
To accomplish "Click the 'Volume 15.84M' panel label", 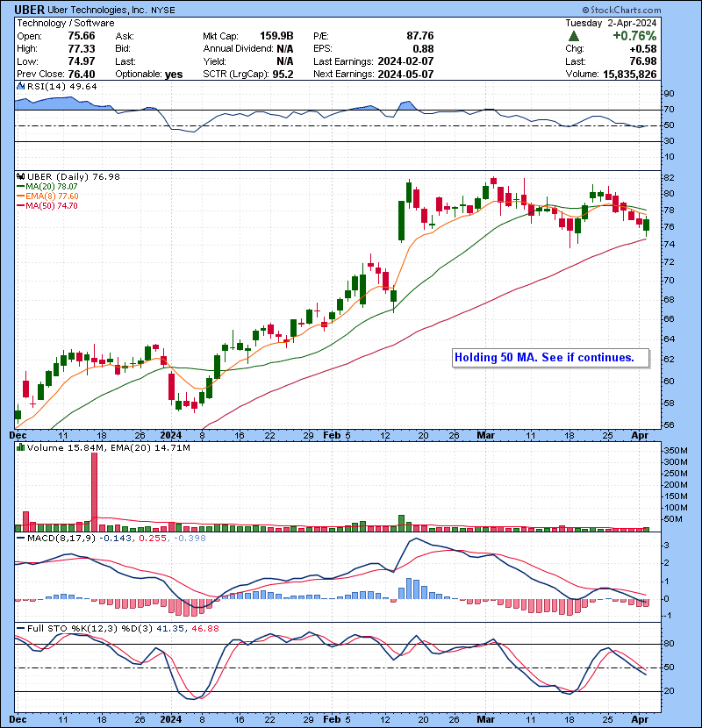I will [x=65, y=447].
